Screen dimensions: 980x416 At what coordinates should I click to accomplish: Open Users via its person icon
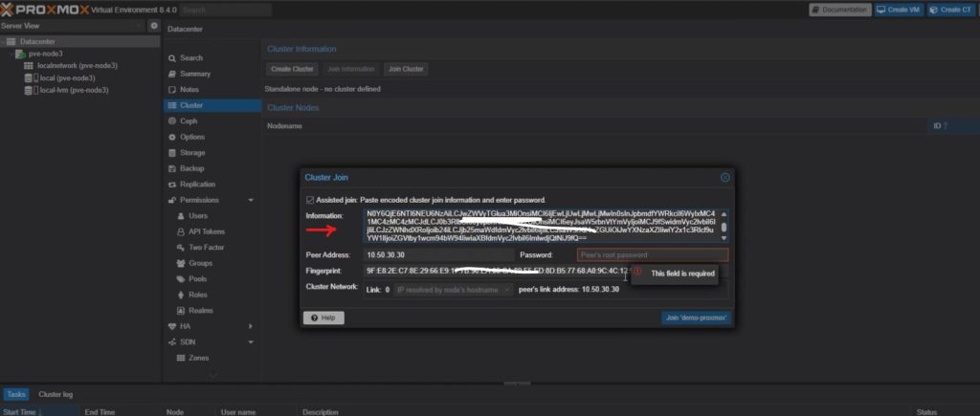(x=181, y=216)
